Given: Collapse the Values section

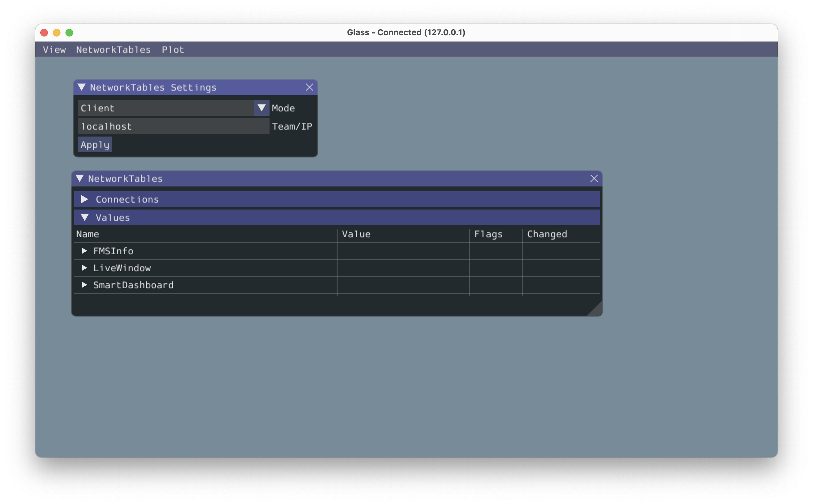Looking at the screenshot, I should click(85, 217).
